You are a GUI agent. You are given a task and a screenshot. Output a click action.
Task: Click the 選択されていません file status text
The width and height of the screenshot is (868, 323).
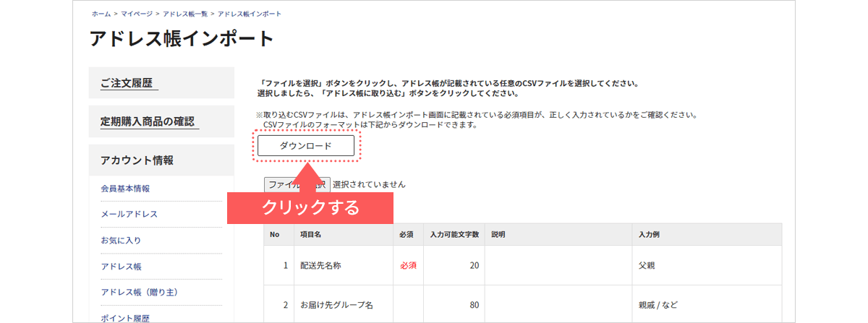pos(369,185)
